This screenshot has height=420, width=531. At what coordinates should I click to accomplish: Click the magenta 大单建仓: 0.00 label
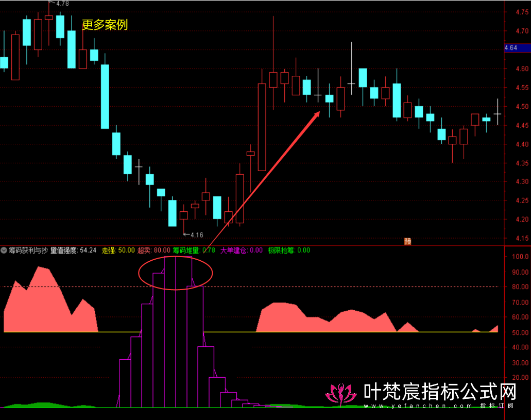(242, 250)
